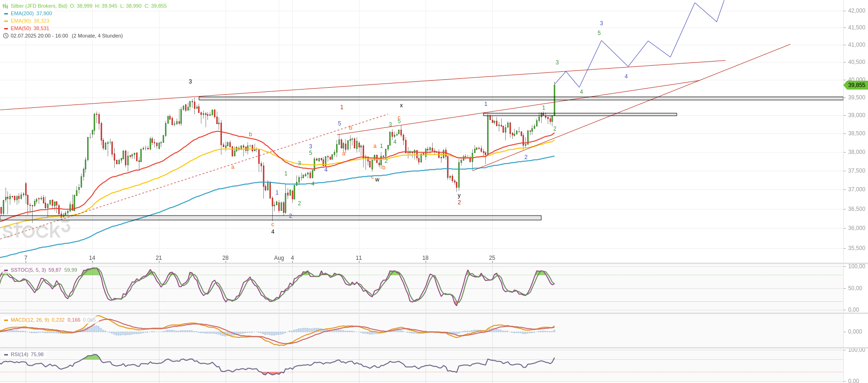868x383 pixels.
Task: Click the candlestick icon beside Silber
Action: [6, 6]
